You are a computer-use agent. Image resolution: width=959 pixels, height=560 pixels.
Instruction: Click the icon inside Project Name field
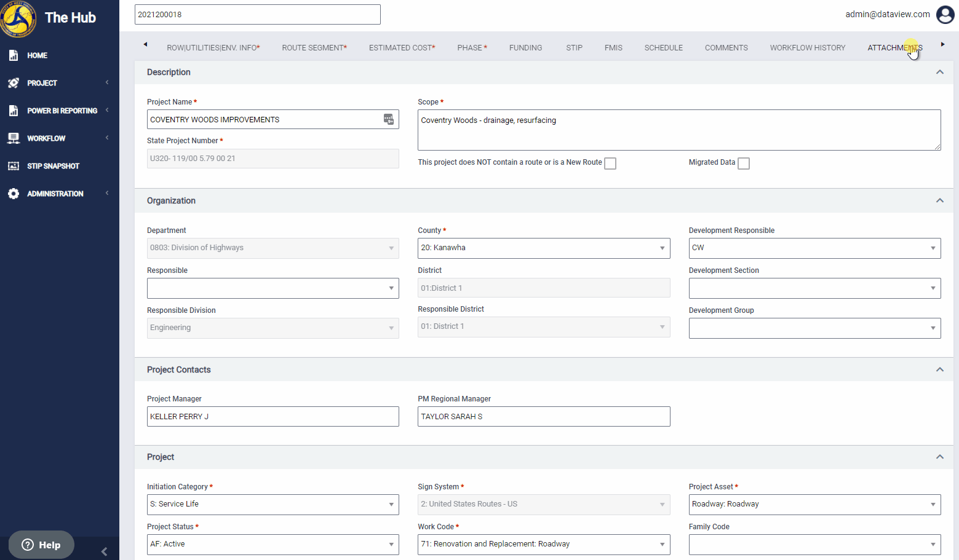pos(389,119)
